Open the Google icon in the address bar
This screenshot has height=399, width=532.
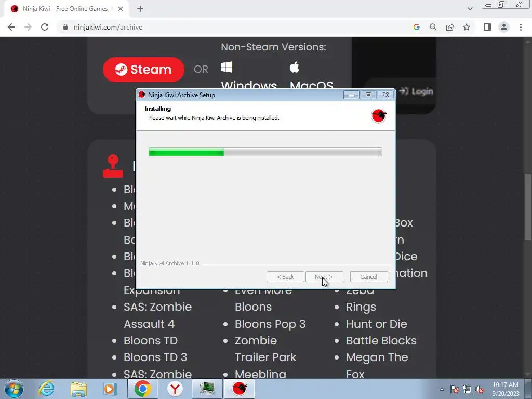pyautogui.click(x=417, y=27)
